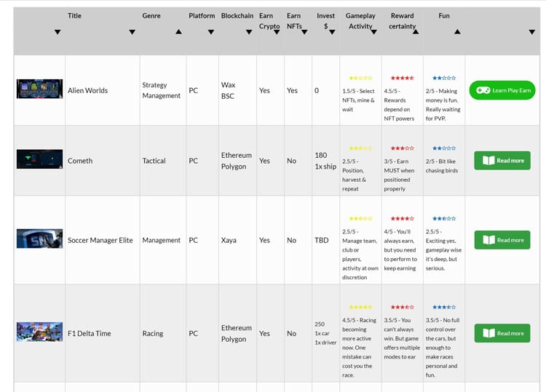Click sort arrow in first image column
The width and height of the screenshot is (546, 392).
[58, 32]
